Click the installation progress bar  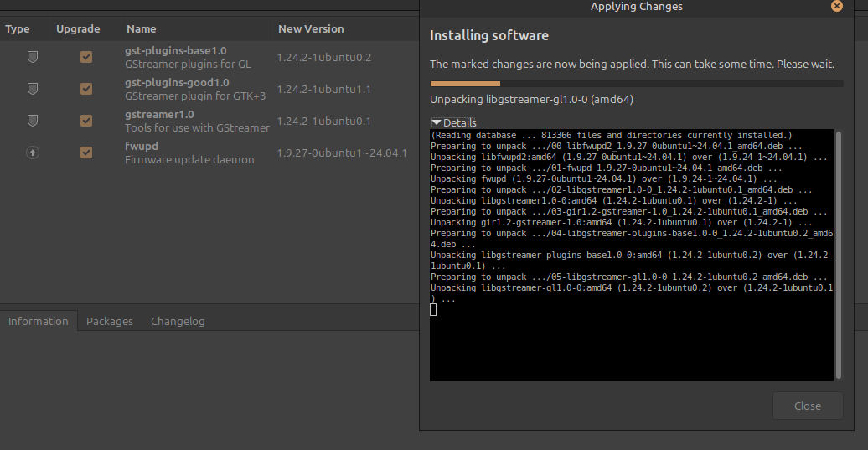(636, 84)
